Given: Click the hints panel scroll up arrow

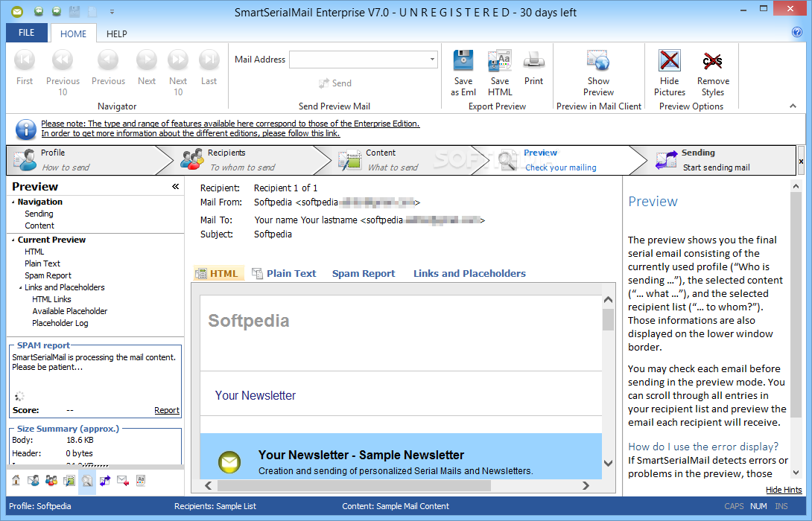Looking at the screenshot, I should click(x=796, y=186).
